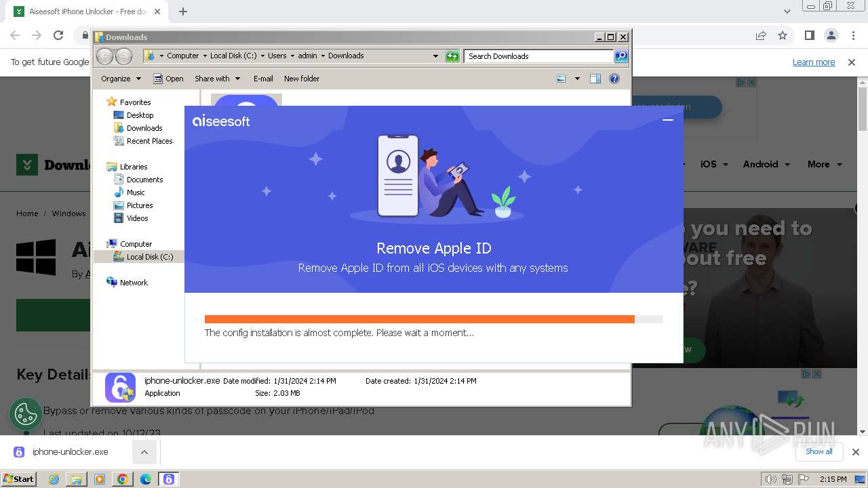This screenshot has height=488, width=868.
Task: Click the Windows Start button
Action: 18,479
